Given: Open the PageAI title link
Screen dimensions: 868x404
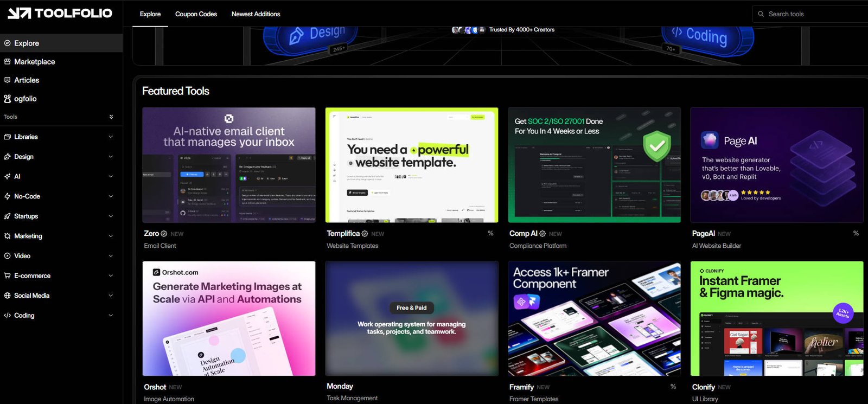Looking at the screenshot, I should click(703, 234).
